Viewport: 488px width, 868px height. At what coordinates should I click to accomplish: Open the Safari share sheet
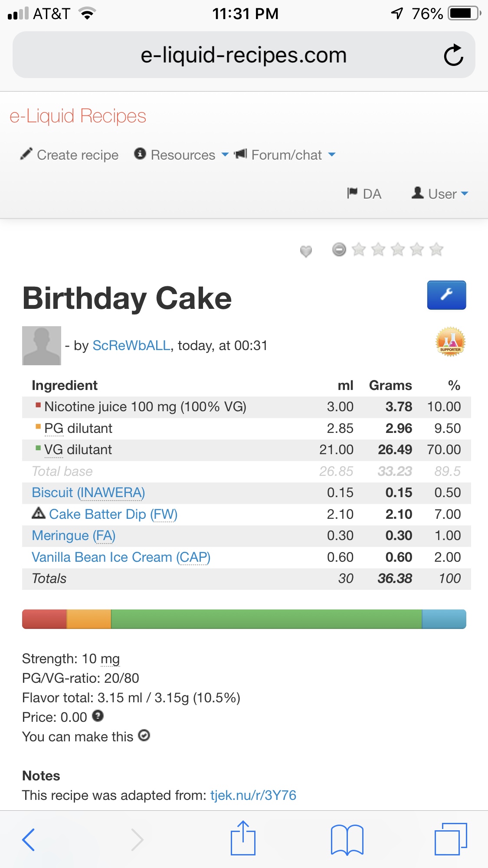pyautogui.click(x=243, y=839)
